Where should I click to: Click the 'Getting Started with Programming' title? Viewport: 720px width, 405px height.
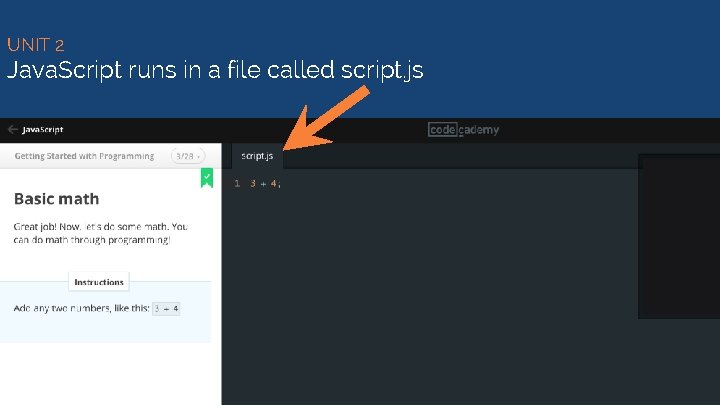84,156
